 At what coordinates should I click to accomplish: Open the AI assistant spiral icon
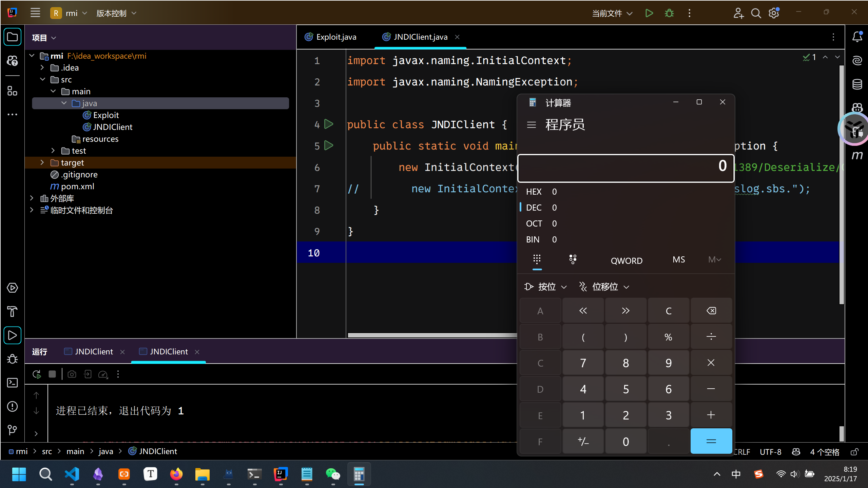pyautogui.click(x=857, y=60)
